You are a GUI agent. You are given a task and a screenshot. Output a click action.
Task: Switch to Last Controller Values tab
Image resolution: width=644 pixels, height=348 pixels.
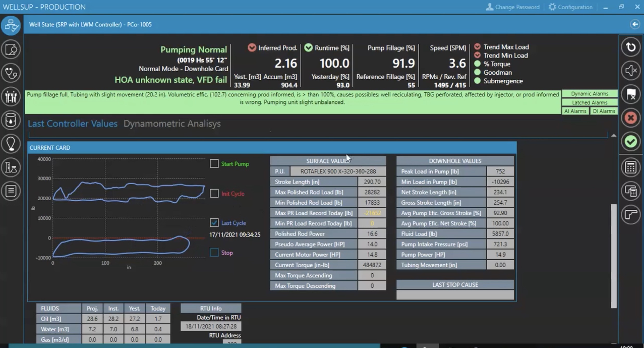(x=73, y=124)
